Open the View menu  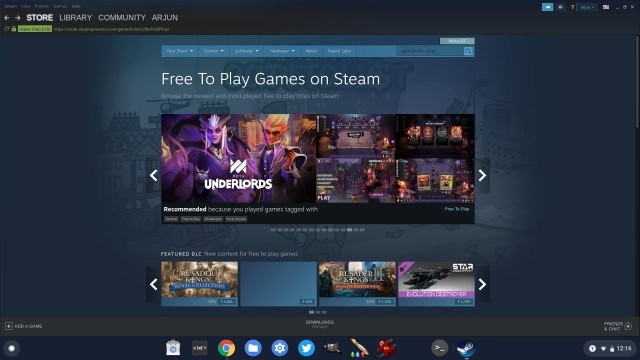[26, 6]
